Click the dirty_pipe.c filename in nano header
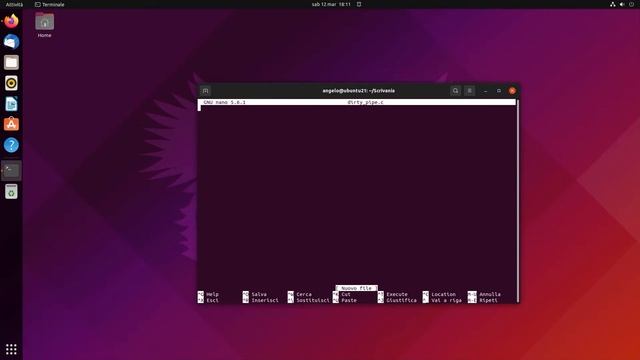640x360 pixels. pos(365,102)
